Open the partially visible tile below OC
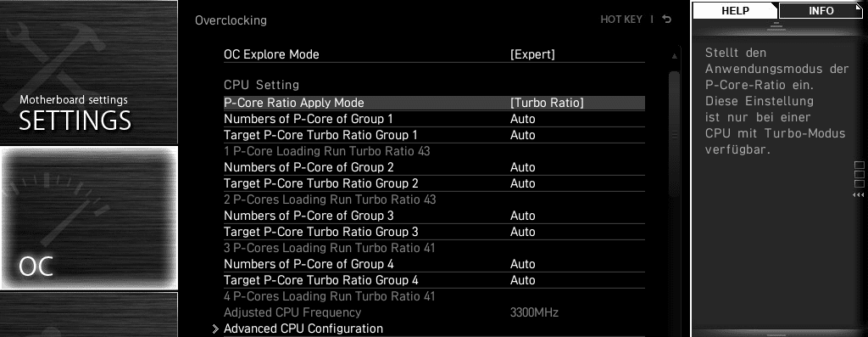 point(88,314)
